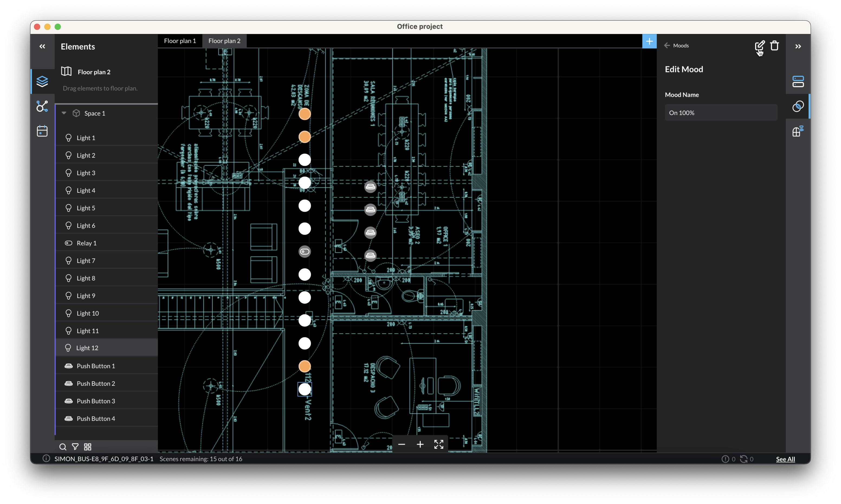Open the calendar schedule icon in sidebar
Viewport: 841px width, 504px height.
[42, 131]
